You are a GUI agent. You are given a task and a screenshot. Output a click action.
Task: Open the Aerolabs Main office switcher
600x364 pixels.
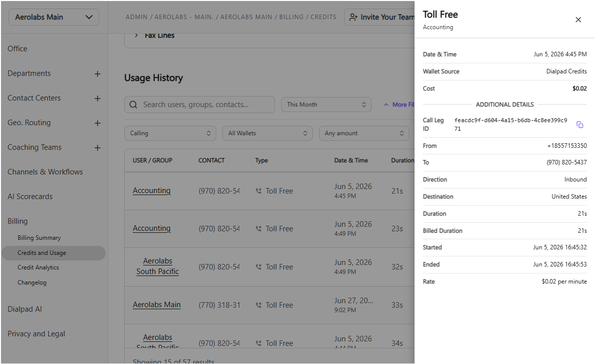coord(54,17)
